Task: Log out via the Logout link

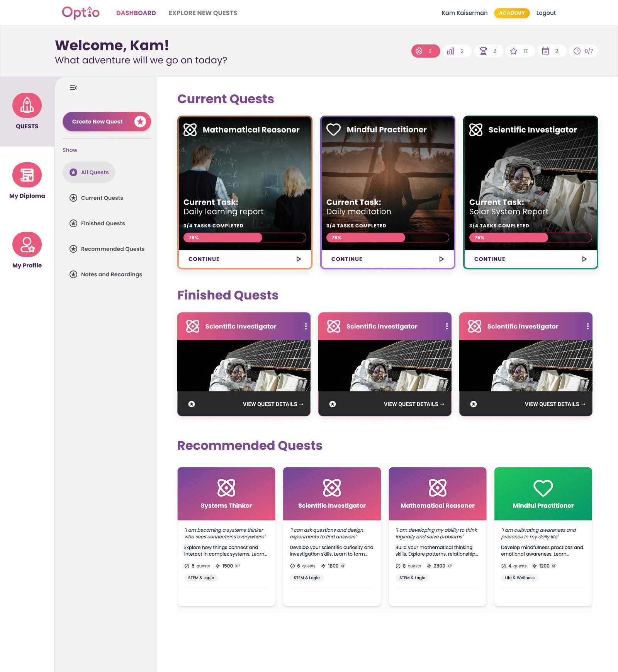Action: click(546, 13)
